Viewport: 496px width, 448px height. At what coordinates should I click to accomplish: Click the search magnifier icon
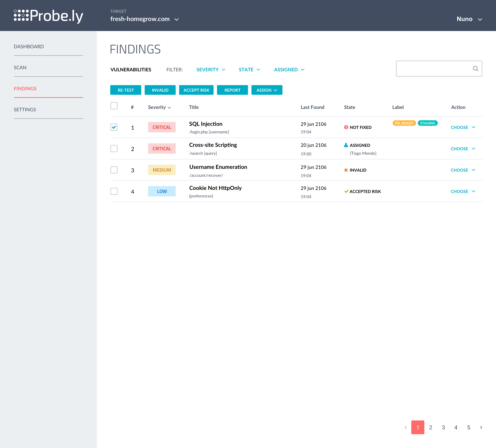475,69
